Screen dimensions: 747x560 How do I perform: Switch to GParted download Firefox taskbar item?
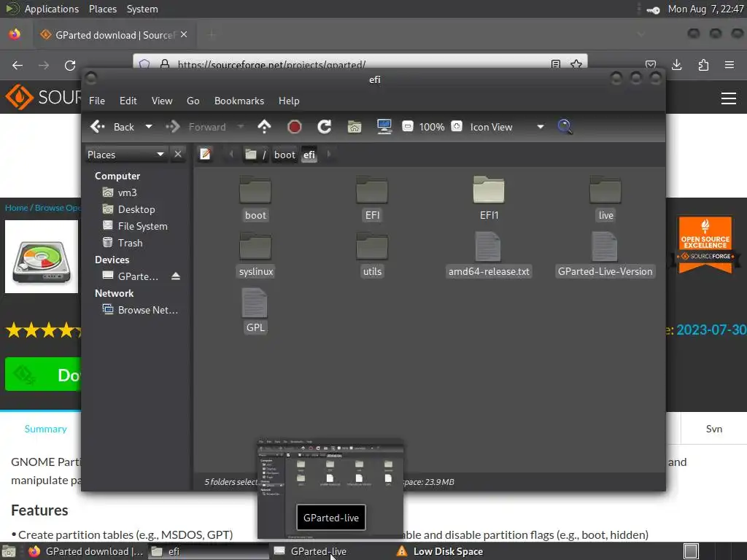(86, 551)
